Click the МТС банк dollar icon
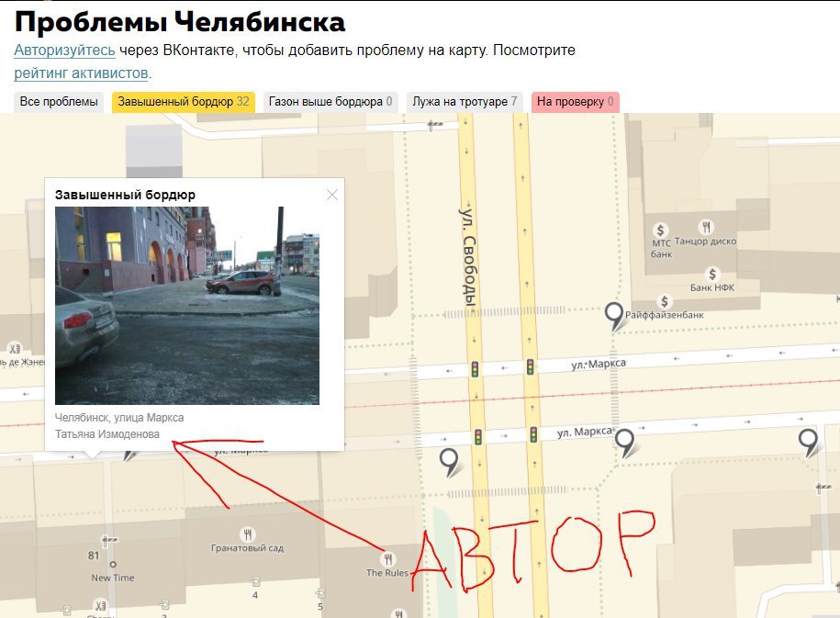This screenshot has height=618, width=840. [x=660, y=230]
